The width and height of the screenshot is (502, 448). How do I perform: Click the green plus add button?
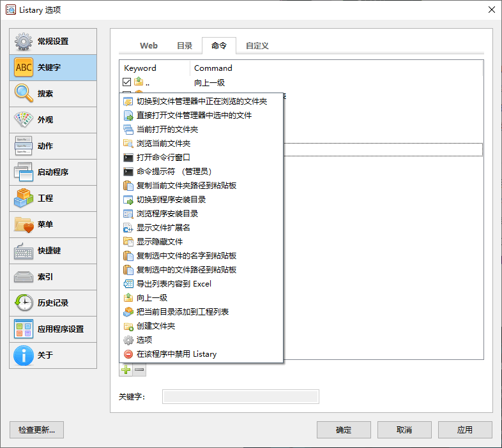[x=126, y=370]
